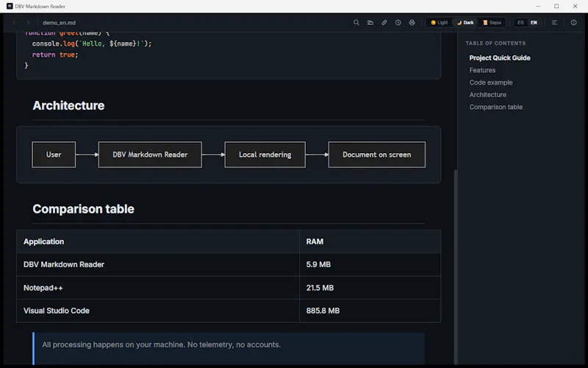
Task: Jump to Features in table of contents
Action: click(x=482, y=70)
